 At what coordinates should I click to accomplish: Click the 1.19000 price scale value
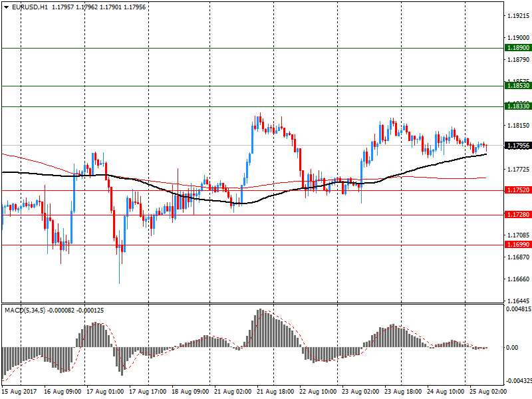(x=519, y=38)
